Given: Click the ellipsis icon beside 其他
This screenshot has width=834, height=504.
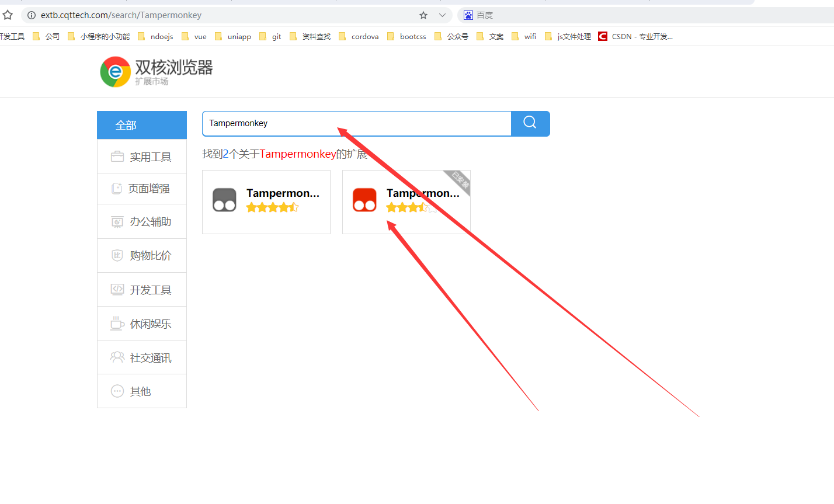Looking at the screenshot, I should point(117,391).
